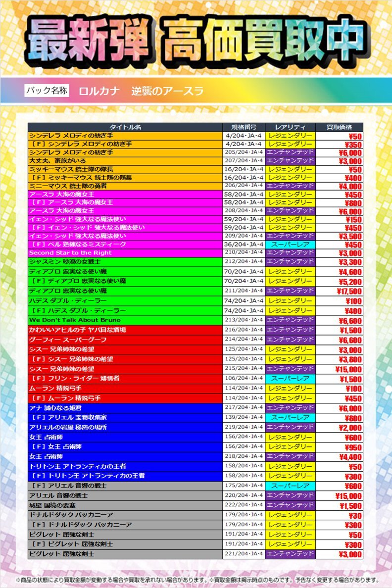Click card number 211/204·JA·4

[x=244, y=291]
